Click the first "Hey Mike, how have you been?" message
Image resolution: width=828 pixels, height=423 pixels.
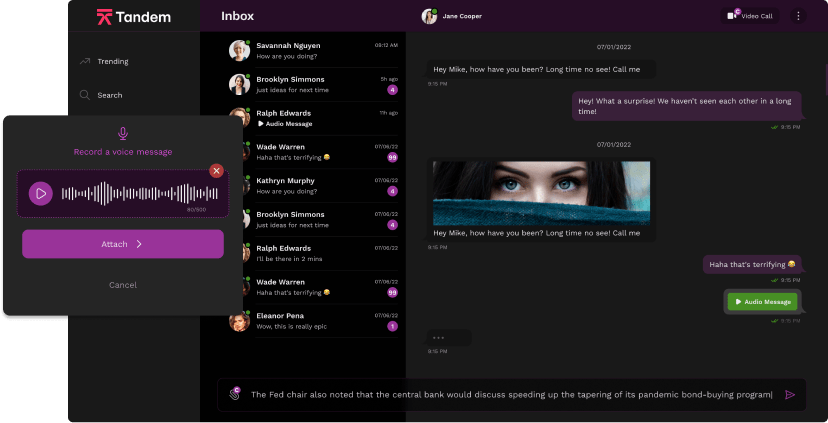[541, 69]
